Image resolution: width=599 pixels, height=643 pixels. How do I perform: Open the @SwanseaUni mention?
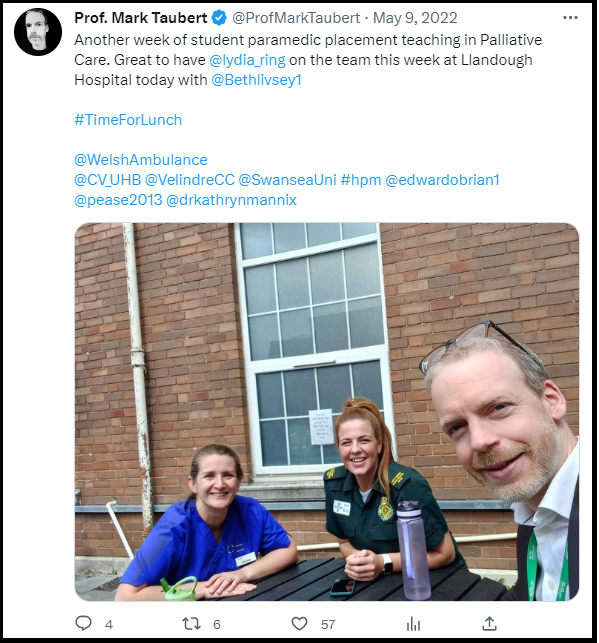(287, 180)
